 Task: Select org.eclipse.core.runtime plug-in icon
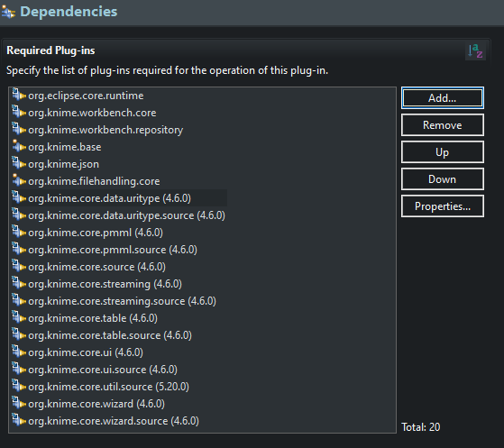point(19,96)
